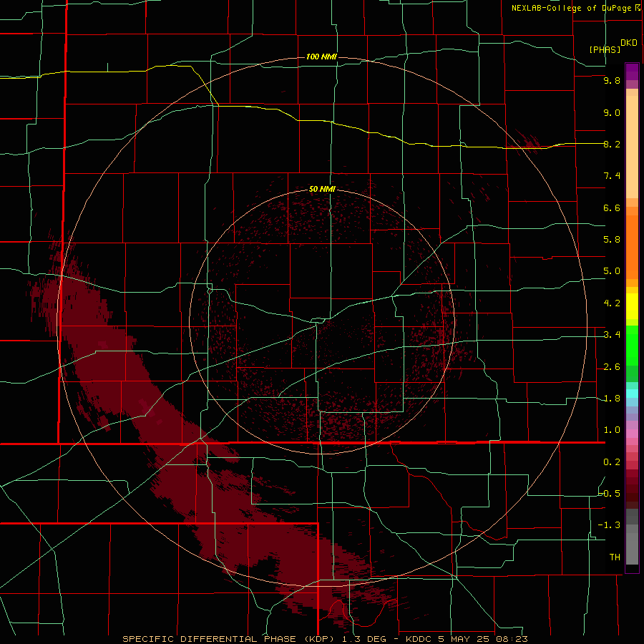Pick the purple segment of the color bar
This screenshot has height=644, width=644.
(x=632, y=72)
